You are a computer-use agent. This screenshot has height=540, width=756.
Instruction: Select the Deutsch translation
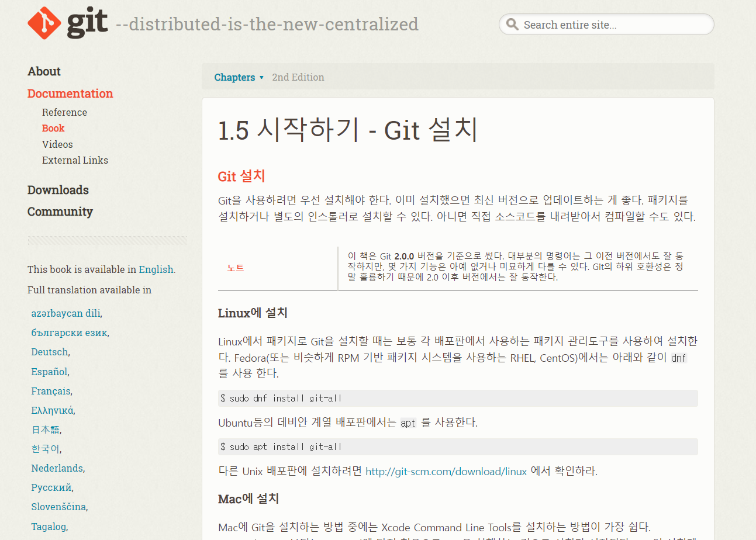point(50,352)
